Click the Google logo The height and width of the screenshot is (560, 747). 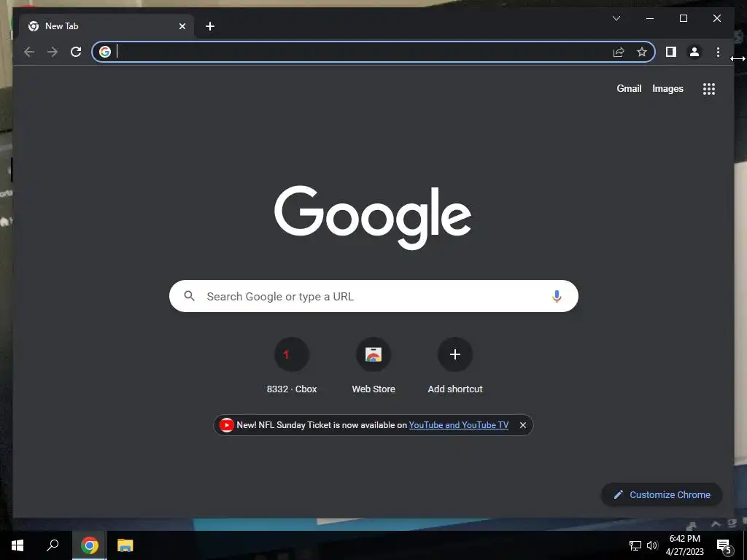(373, 217)
